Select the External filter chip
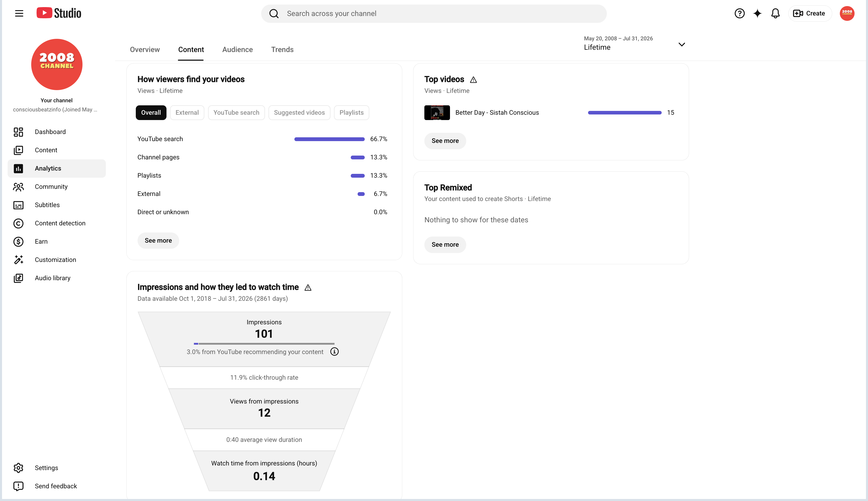Screen dimensions: 868x501 (187, 112)
